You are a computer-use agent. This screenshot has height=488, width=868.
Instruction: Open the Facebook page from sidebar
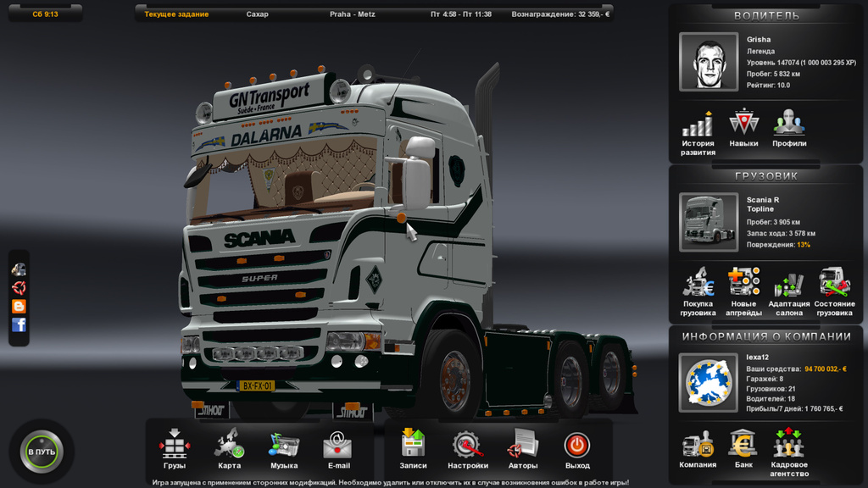click(x=18, y=323)
